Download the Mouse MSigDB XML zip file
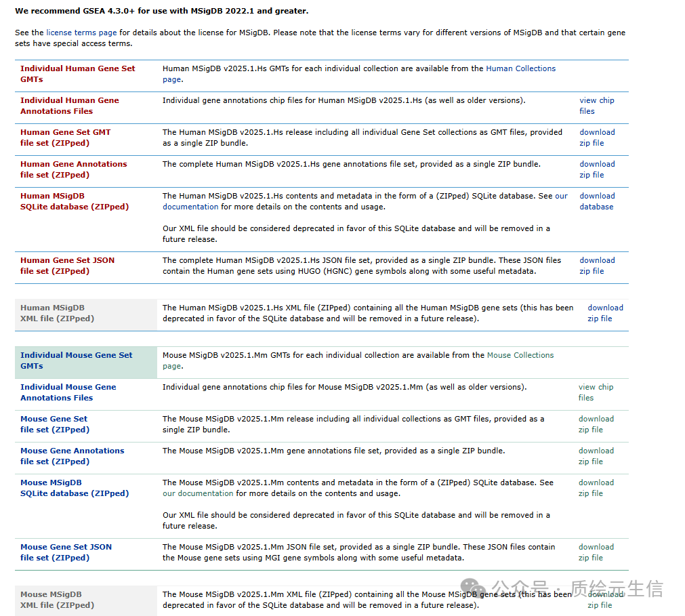This screenshot has height=616, width=685. pos(605,600)
